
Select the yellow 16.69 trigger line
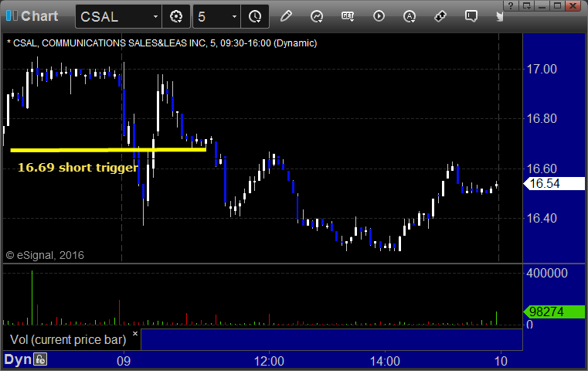108,150
